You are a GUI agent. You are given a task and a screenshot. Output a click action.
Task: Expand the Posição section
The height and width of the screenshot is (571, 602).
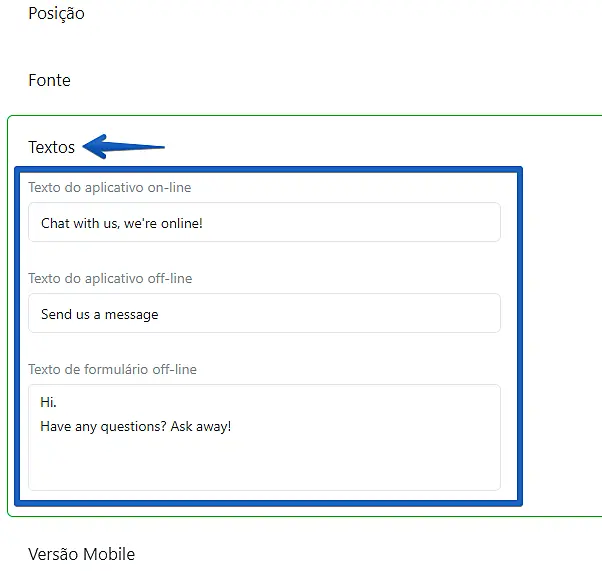56,14
